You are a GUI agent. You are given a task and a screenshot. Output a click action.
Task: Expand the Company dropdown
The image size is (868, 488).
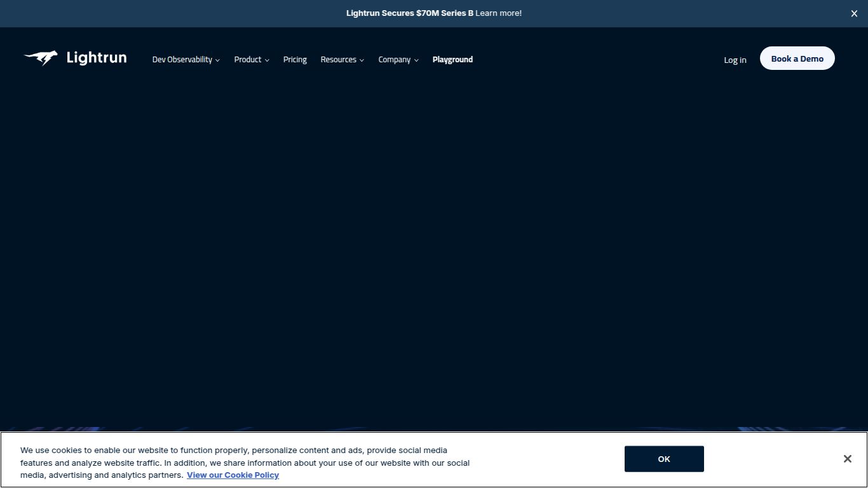pos(395,60)
